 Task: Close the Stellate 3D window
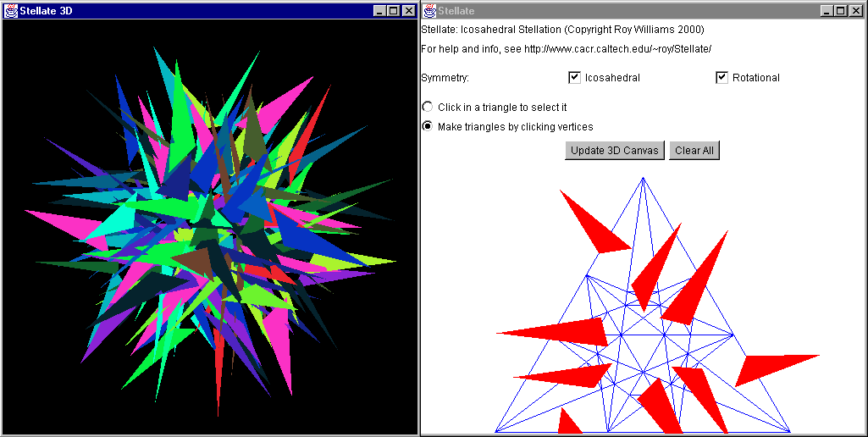408,10
